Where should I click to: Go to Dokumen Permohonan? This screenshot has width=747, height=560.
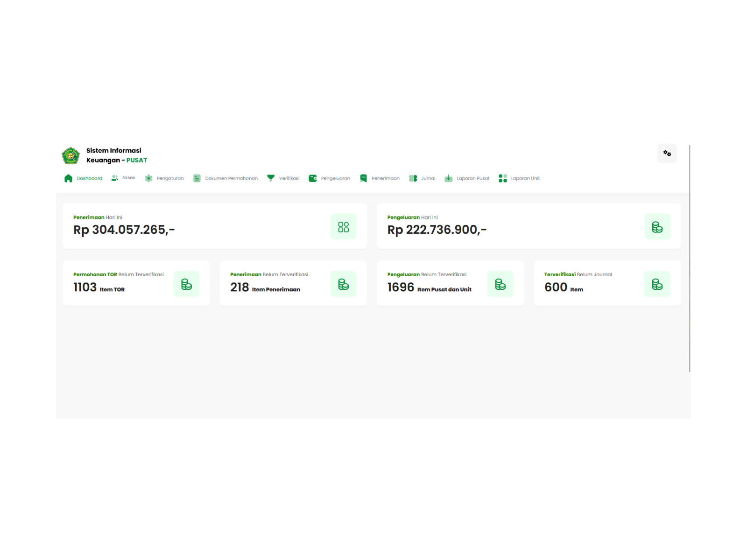point(226,178)
